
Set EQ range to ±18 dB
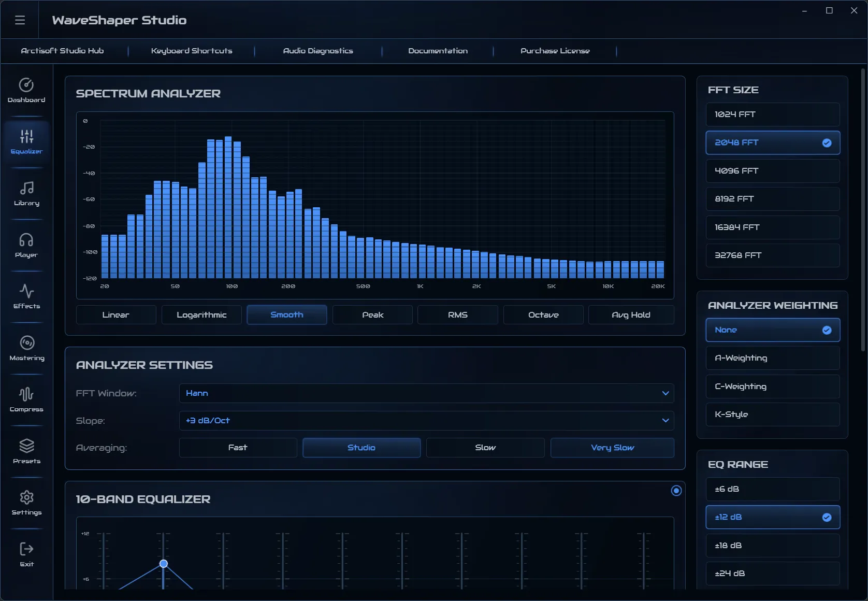(773, 546)
